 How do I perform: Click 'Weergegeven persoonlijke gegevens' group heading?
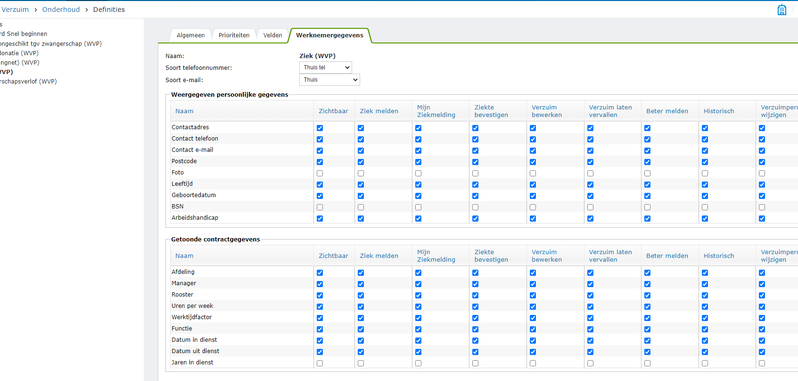point(230,95)
